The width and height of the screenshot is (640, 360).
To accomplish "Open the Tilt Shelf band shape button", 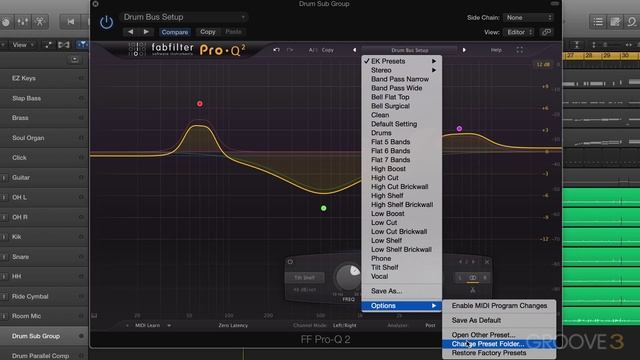I will point(304,278).
